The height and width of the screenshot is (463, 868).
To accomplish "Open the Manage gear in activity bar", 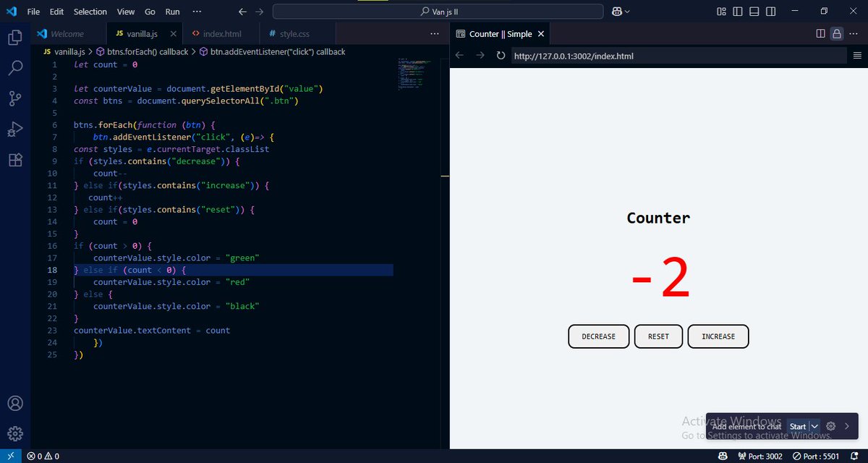I will click(x=15, y=434).
